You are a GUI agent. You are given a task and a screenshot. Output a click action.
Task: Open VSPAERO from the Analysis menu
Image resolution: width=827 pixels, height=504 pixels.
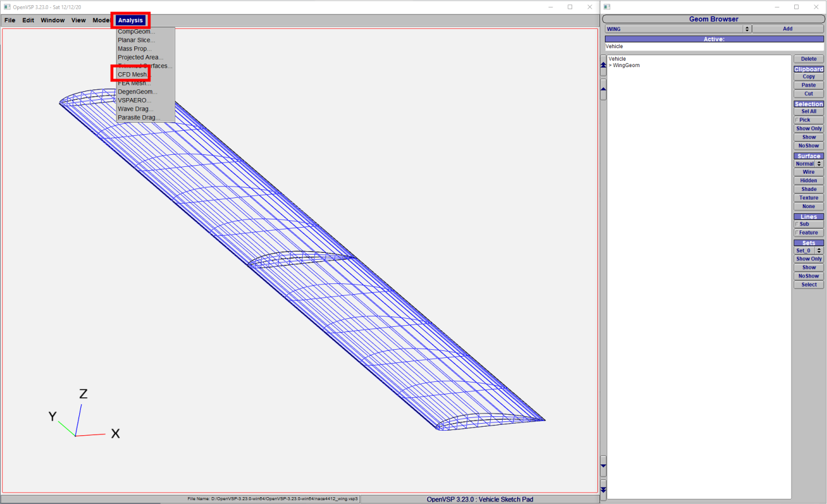tap(134, 100)
